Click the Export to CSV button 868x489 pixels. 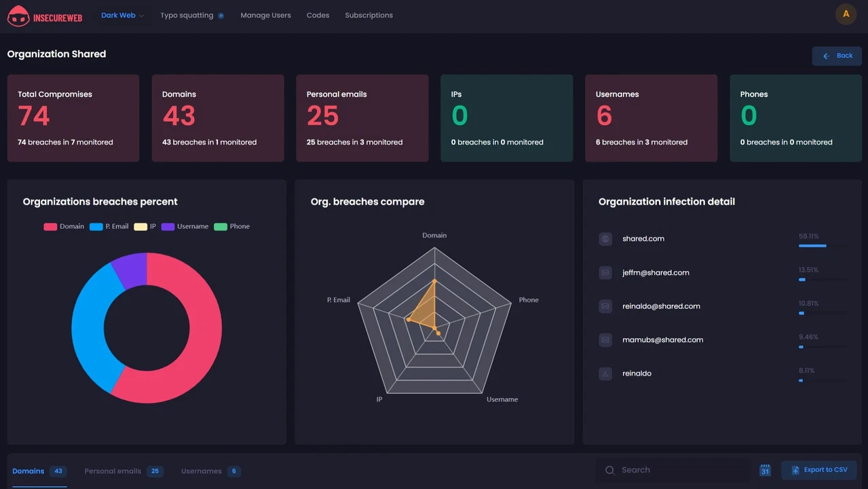(818, 470)
